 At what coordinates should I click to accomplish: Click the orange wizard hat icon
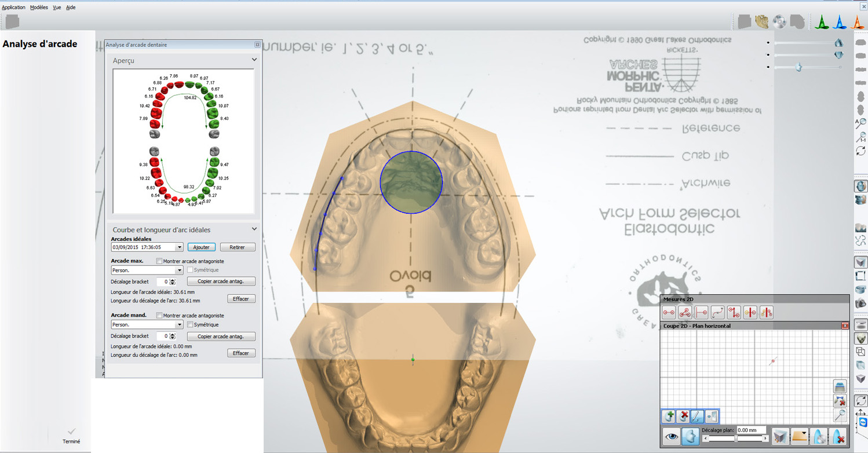click(858, 22)
